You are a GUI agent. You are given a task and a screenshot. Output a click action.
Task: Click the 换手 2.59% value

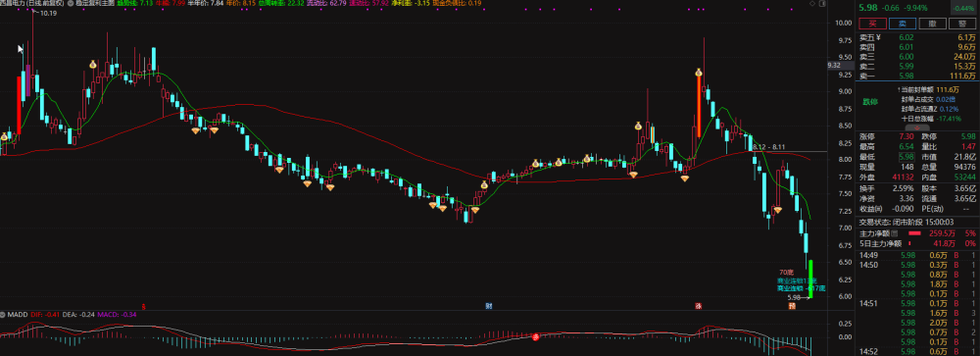tap(904, 188)
